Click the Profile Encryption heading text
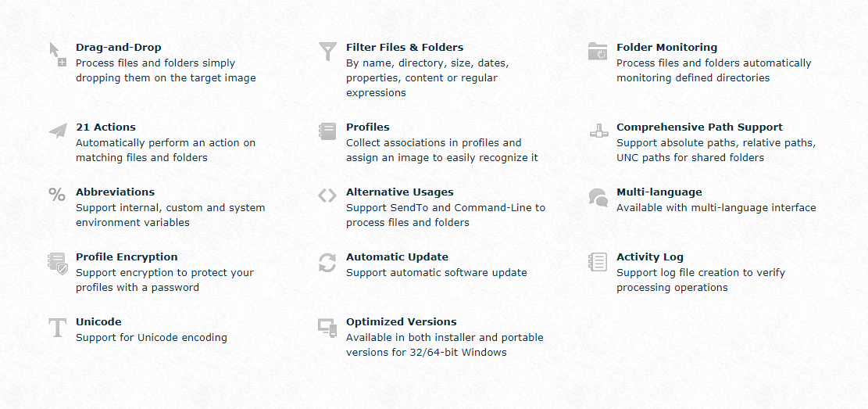The width and height of the screenshot is (868, 409). click(127, 257)
